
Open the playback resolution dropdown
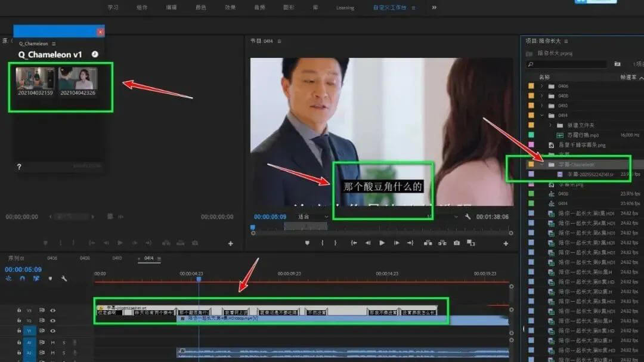456,216
